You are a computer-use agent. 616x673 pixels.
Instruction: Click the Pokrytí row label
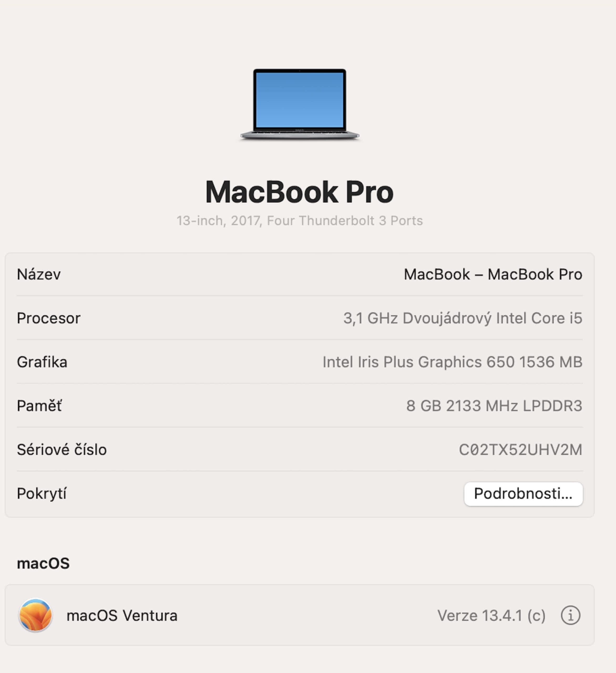pyautogui.click(x=42, y=494)
